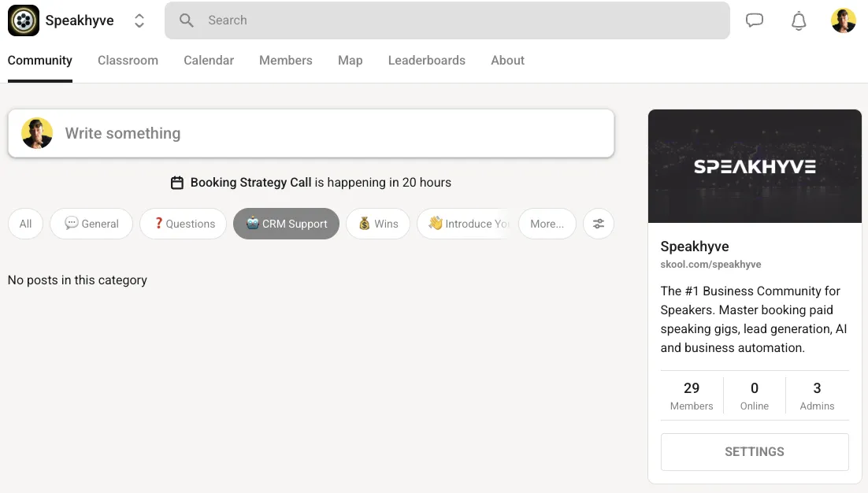The image size is (868, 493).
Task: Click the Speakhyve group title
Action: (x=694, y=246)
